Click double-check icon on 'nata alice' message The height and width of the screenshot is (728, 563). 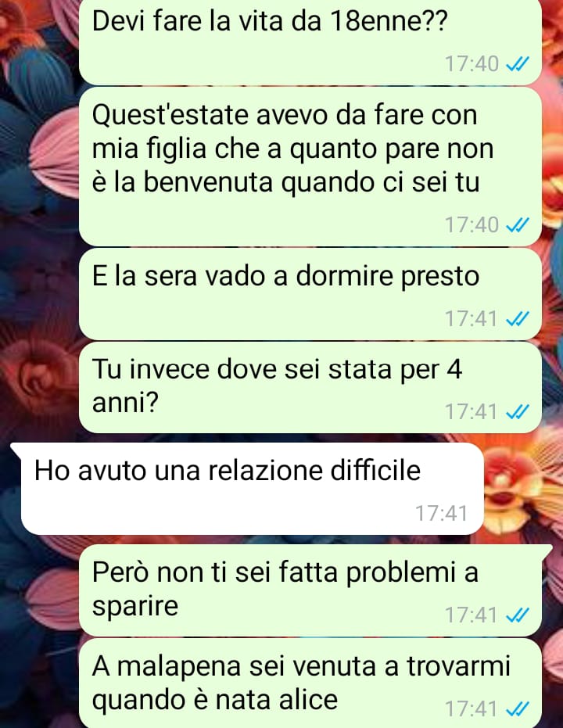tap(517, 709)
